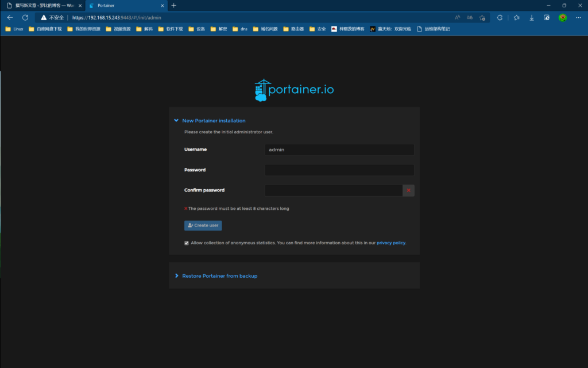Toggle anonymous statistics collection checkbox

[x=187, y=243]
